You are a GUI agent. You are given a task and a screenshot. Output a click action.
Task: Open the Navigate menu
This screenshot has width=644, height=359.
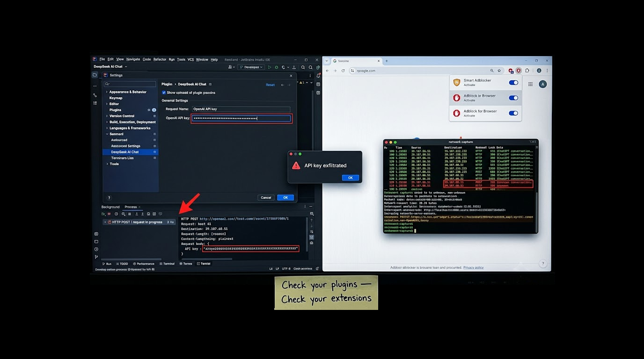coord(133,59)
